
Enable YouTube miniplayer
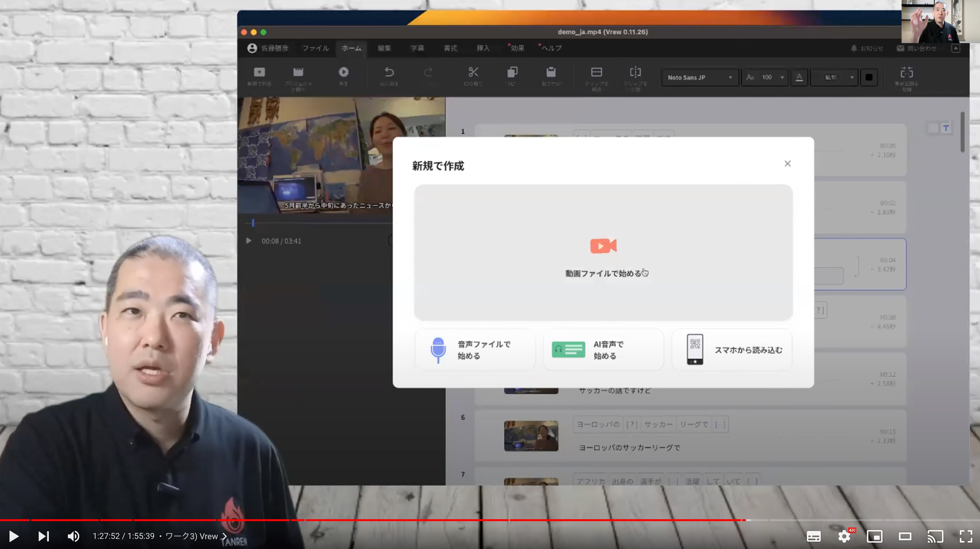pos(875,536)
